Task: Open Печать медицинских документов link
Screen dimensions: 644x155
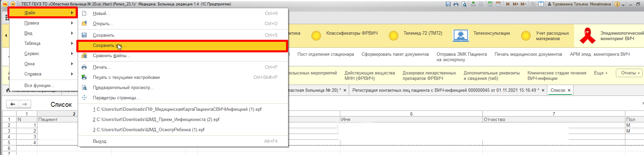Action: [x=528, y=54]
